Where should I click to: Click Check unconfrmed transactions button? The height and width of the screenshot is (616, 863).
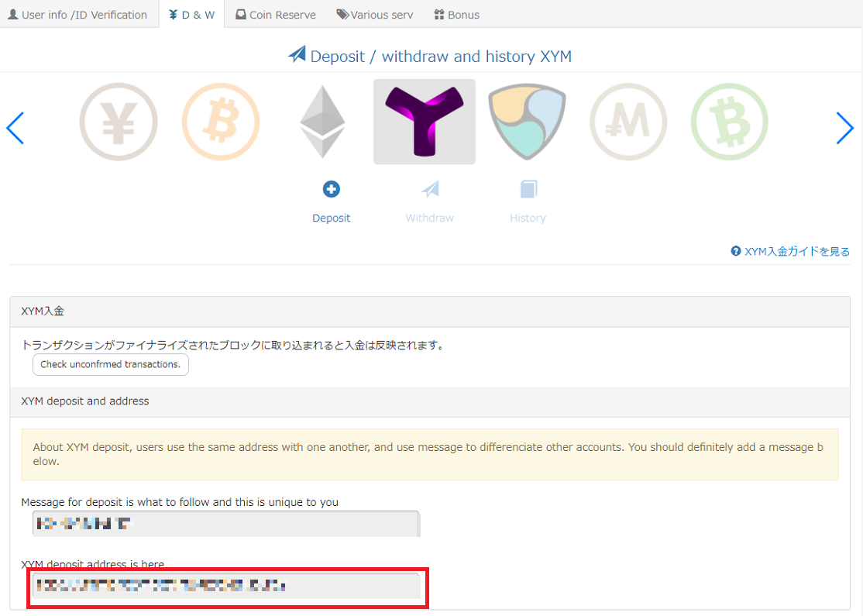pyautogui.click(x=111, y=364)
